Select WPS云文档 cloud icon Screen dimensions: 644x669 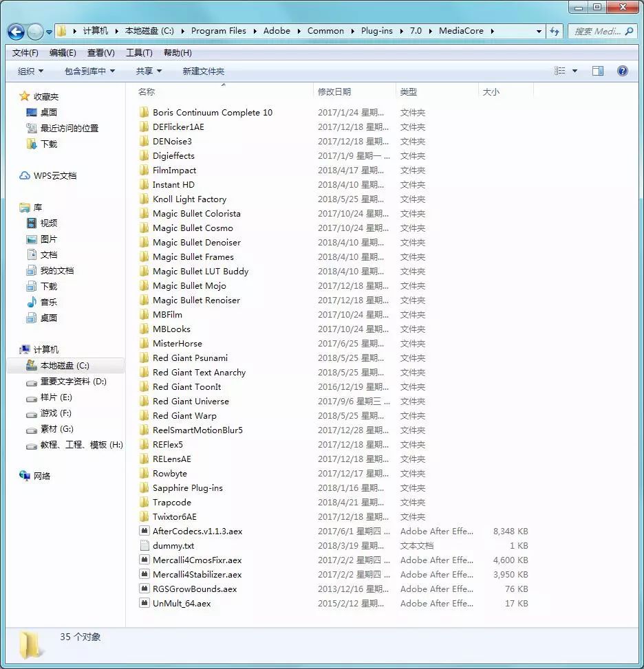pyautogui.click(x=25, y=175)
